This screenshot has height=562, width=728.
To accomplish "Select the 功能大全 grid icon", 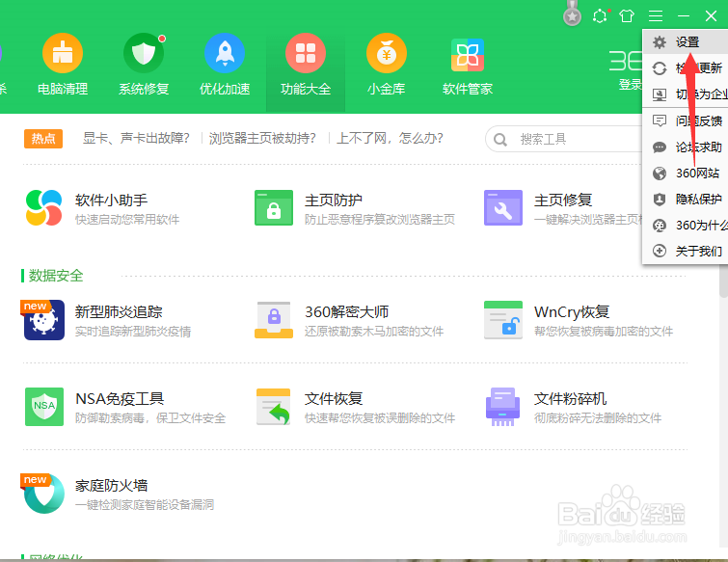I will click(306, 53).
